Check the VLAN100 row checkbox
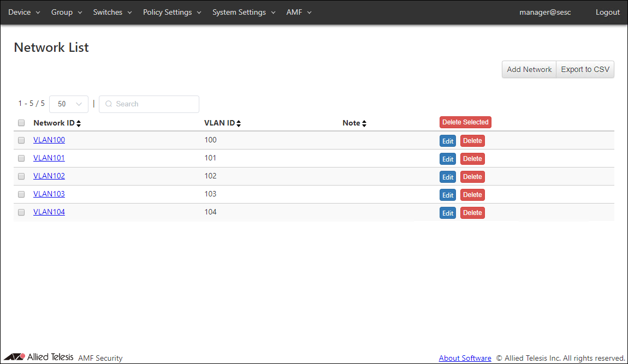628x364 pixels. (21, 140)
